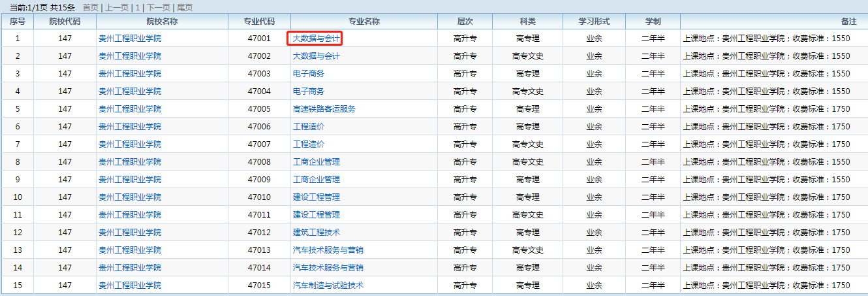Click the 专业代码 column header

pos(259,22)
